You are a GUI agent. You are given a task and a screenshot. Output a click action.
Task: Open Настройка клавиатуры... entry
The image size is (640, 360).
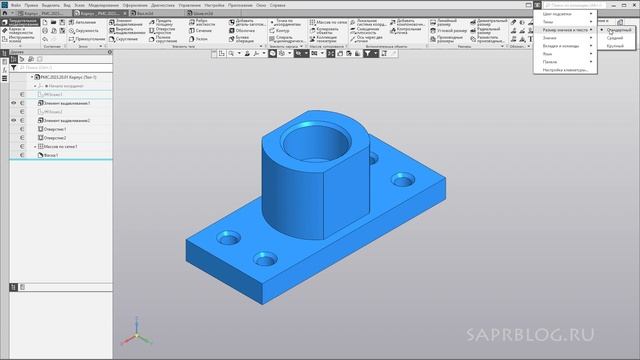tap(565, 70)
